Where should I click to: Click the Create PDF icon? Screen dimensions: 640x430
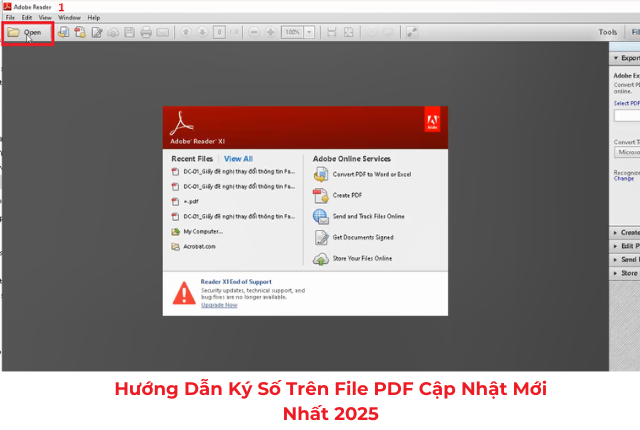pyautogui.click(x=320, y=194)
